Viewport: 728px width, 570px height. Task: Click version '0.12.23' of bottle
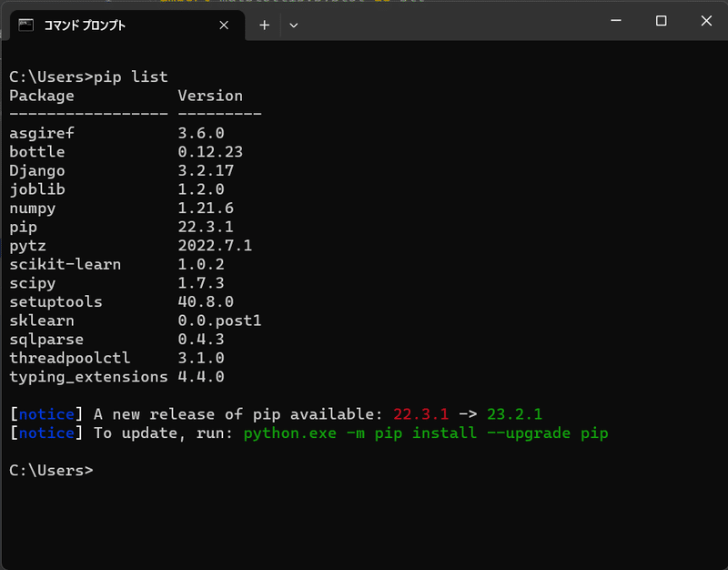(x=210, y=152)
